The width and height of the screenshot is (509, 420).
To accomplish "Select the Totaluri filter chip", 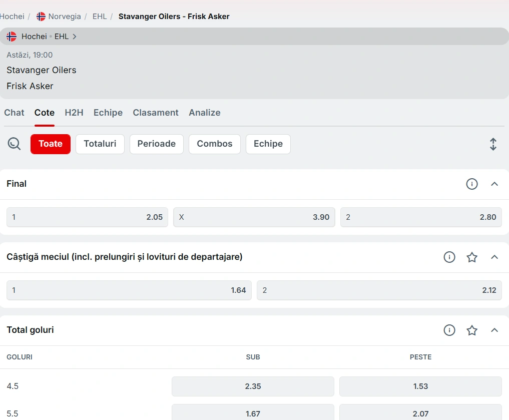I will tap(100, 144).
